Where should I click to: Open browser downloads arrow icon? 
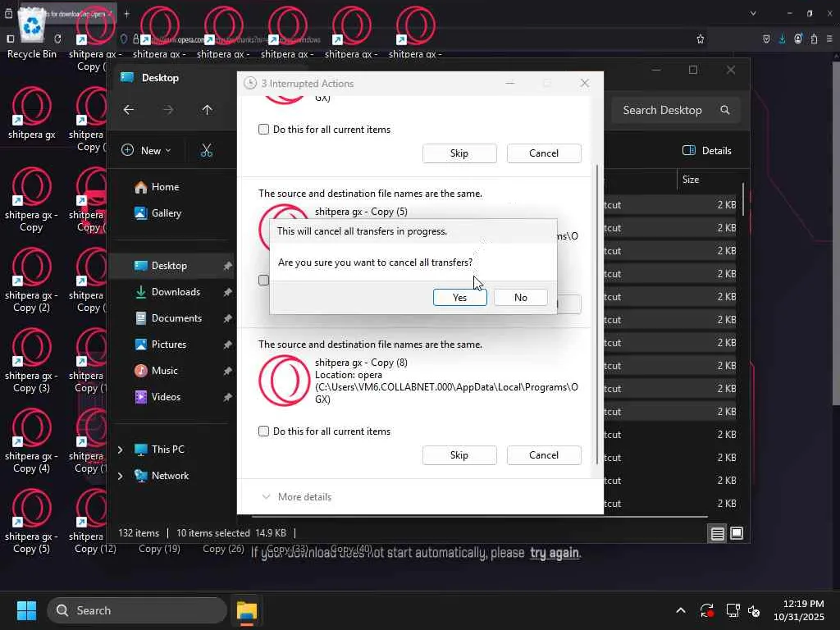[782, 39]
